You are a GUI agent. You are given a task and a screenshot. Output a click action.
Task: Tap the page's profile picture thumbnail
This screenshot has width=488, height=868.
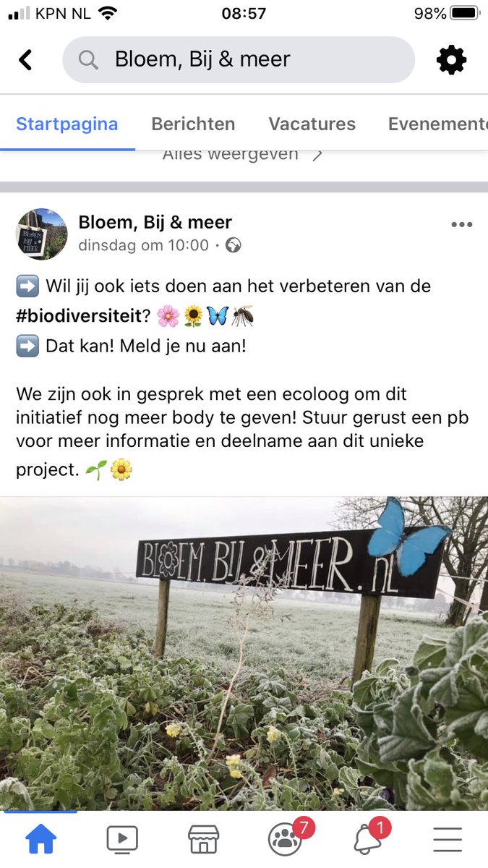42,234
